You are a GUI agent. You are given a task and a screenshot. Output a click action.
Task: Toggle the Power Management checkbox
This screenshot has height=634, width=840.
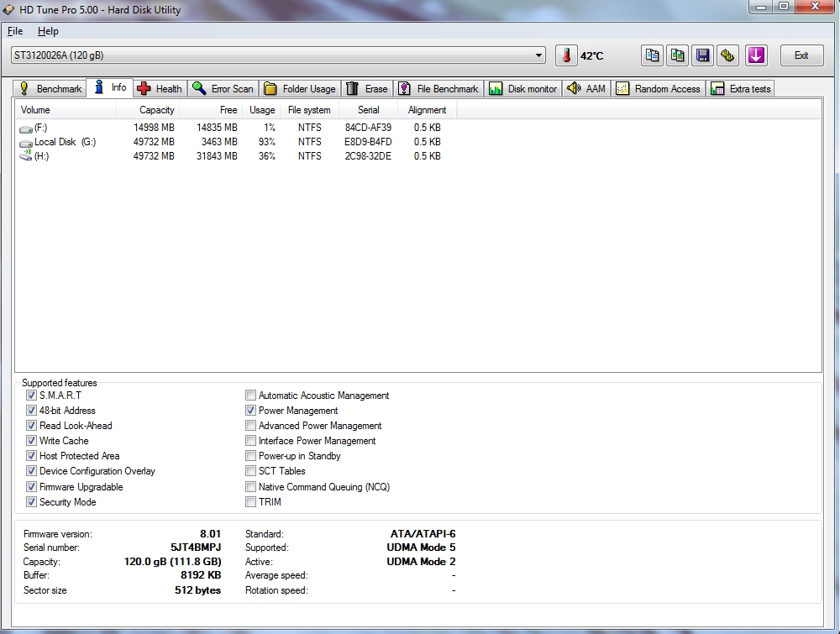click(x=250, y=410)
